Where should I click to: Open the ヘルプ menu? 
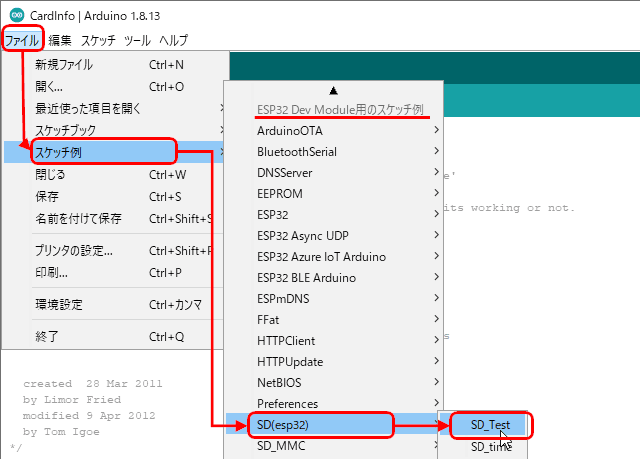[173, 40]
